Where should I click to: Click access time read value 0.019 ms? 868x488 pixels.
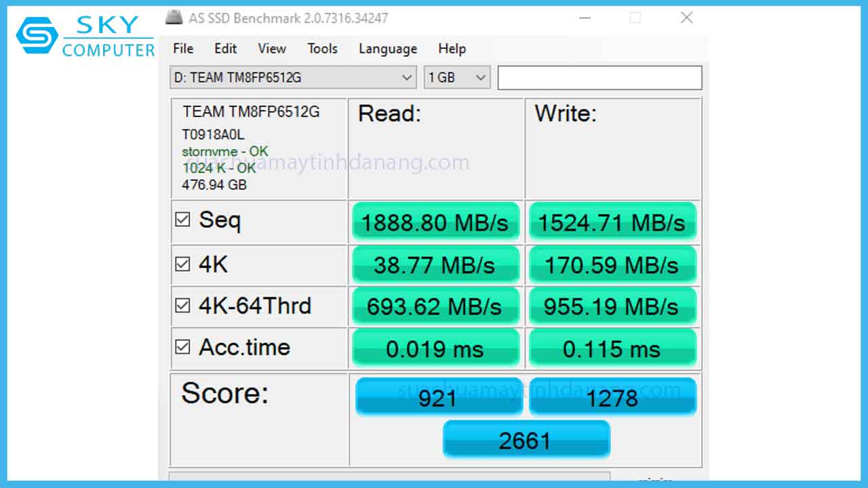(x=435, y=348)
